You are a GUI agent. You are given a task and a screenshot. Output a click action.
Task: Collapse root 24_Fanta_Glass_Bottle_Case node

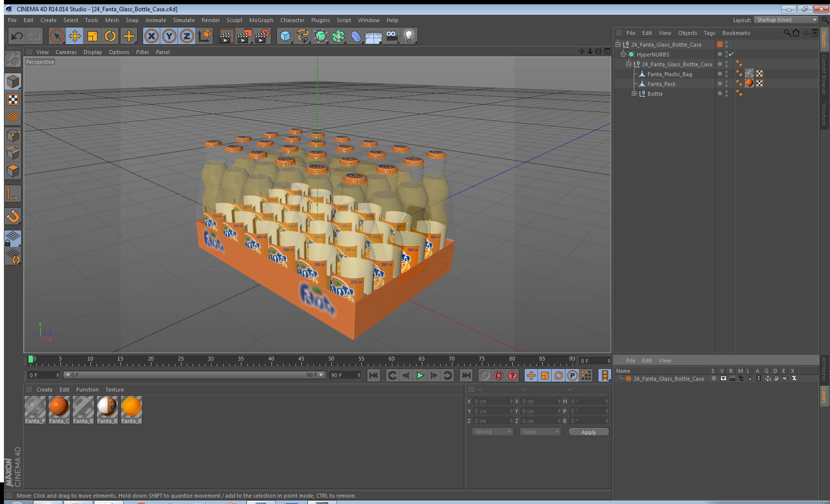coord(618,44)
